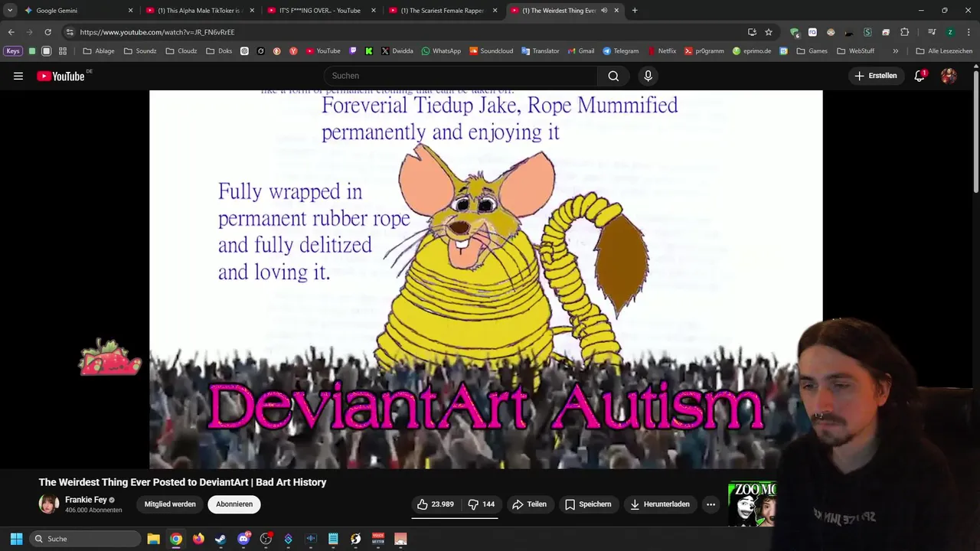Image resolution: width=980 pixels, height=551 pixels.
Task: Open Steam from the taskbar
Action: 220,539
